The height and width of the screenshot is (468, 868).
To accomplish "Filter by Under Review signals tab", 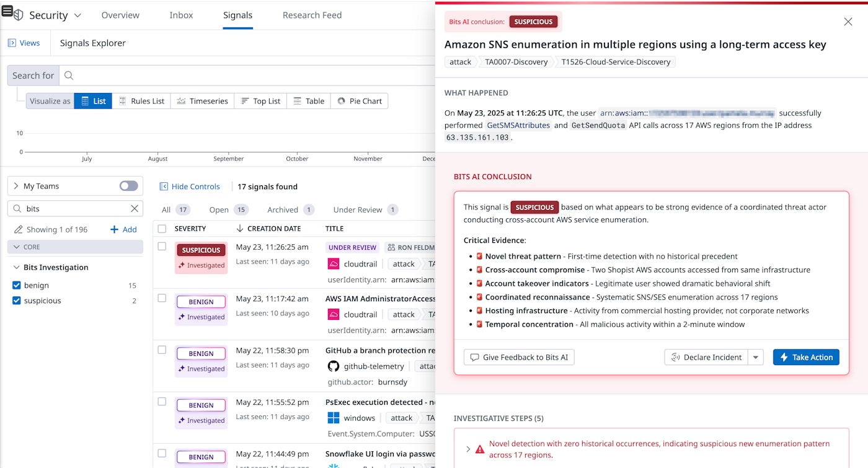I will (x=366, y=210).
